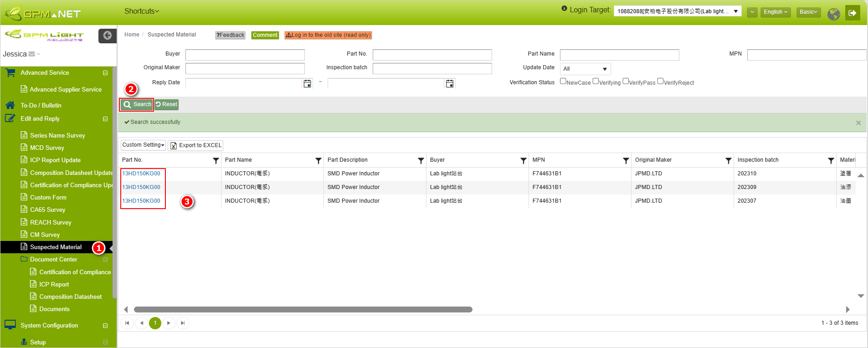Select the Suspected Material menu item
868x348 pixels.
(56, 247)
